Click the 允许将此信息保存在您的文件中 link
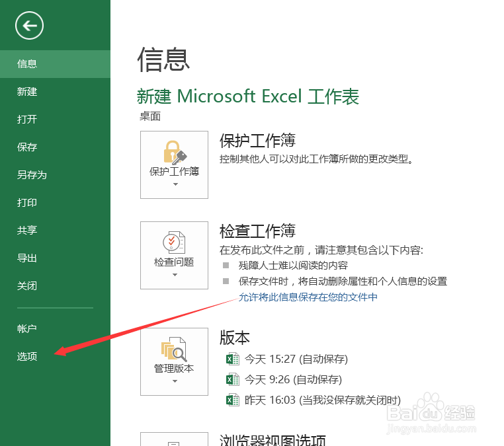 point(308,297)
